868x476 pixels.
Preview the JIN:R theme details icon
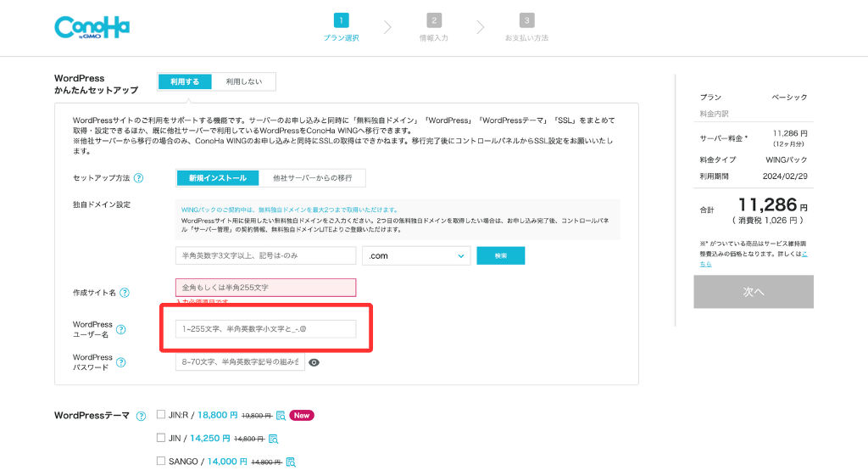(281, 416)
